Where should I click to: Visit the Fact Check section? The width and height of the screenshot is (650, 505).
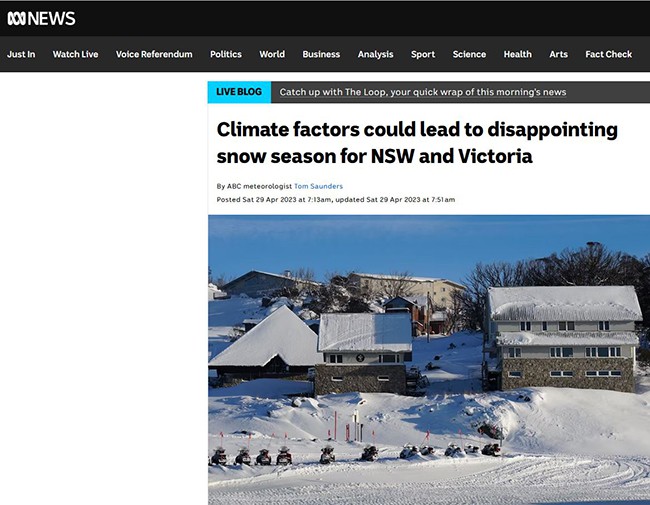coord(608,54)
